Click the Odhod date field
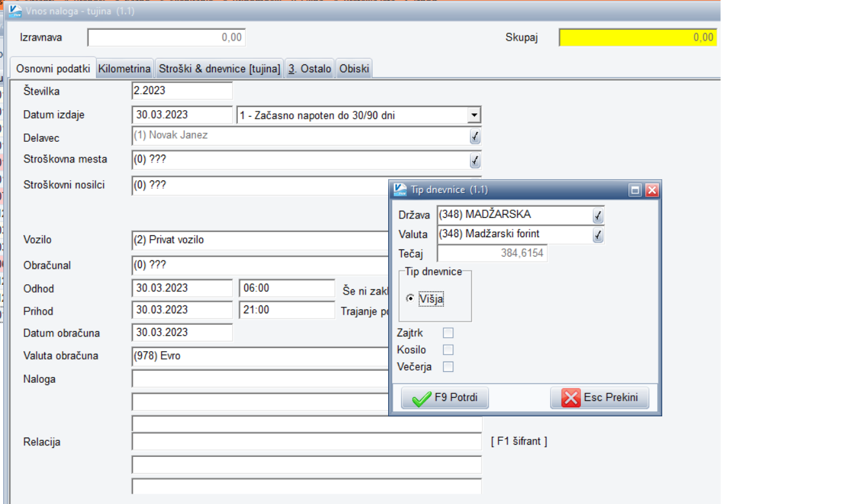 [x=182, y=288]
